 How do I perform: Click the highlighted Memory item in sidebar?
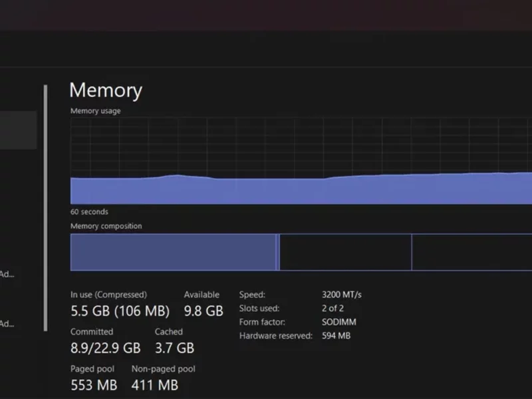pyautogui.click(x=18, y=130)
